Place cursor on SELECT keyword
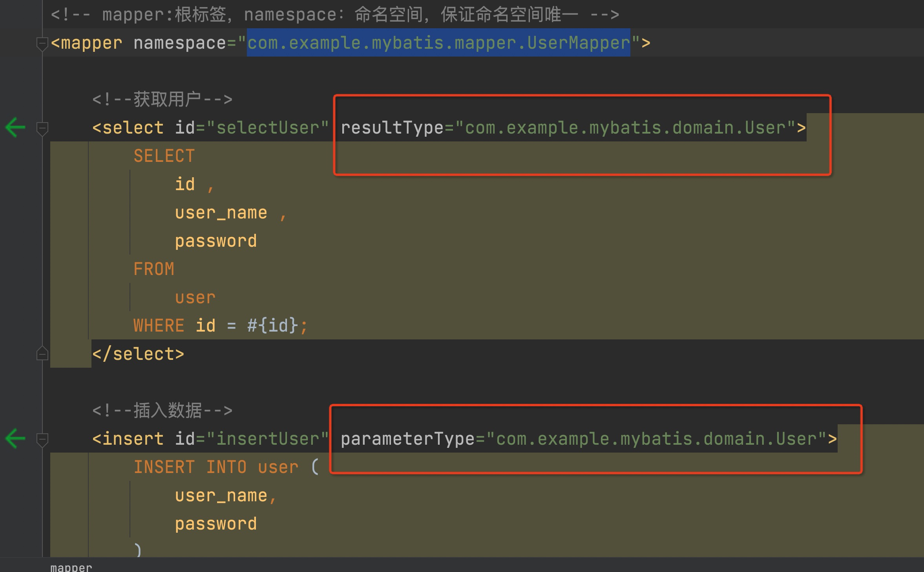This screenshot has width=924, height=572. point(164,156)
